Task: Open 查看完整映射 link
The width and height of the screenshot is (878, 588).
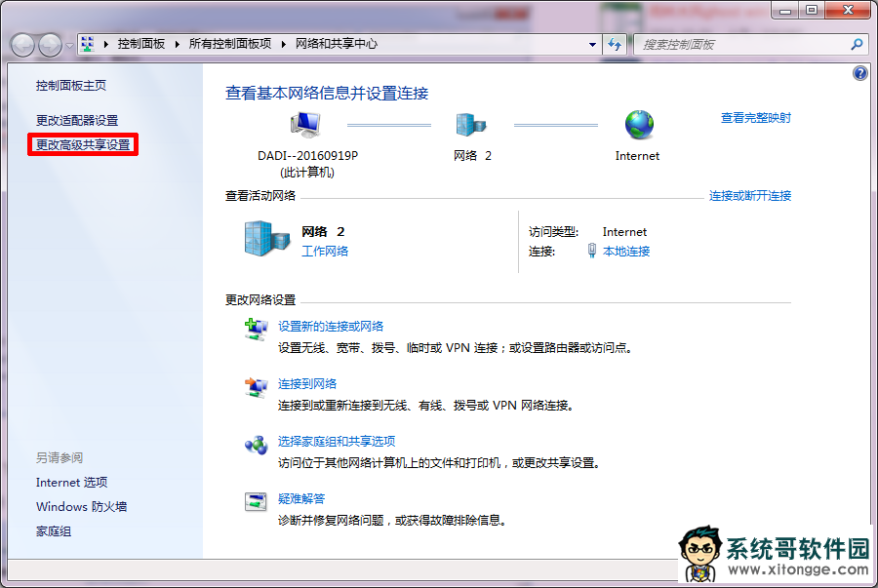Action: pyautogui.click(x=755, y=117)
